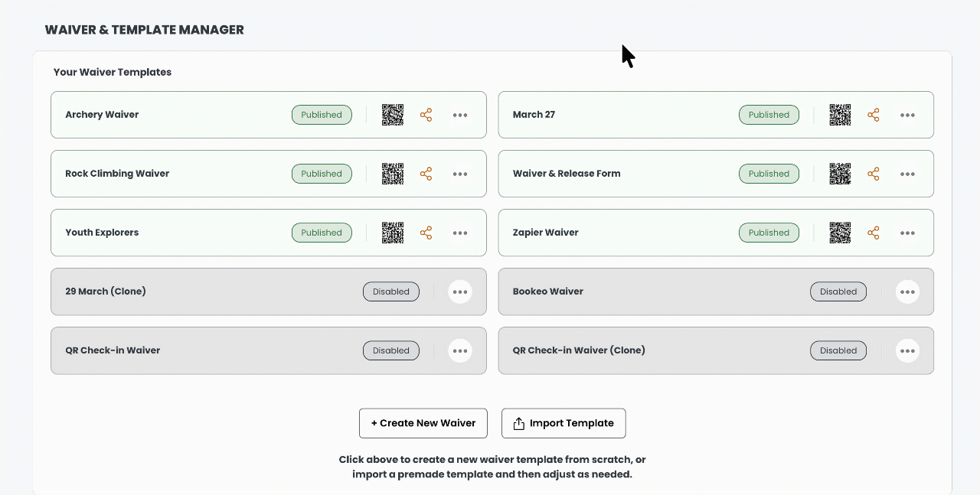Share the Archery Waiver template

tap(426, 115)
